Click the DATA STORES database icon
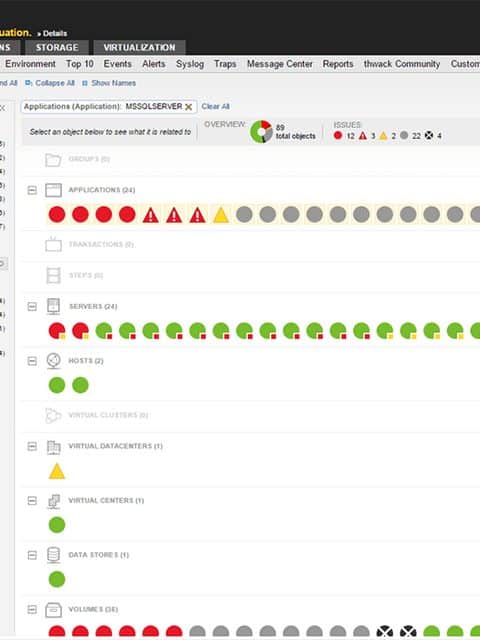The width and height of the screenshot is (480, 640). (x=53, y=555)
